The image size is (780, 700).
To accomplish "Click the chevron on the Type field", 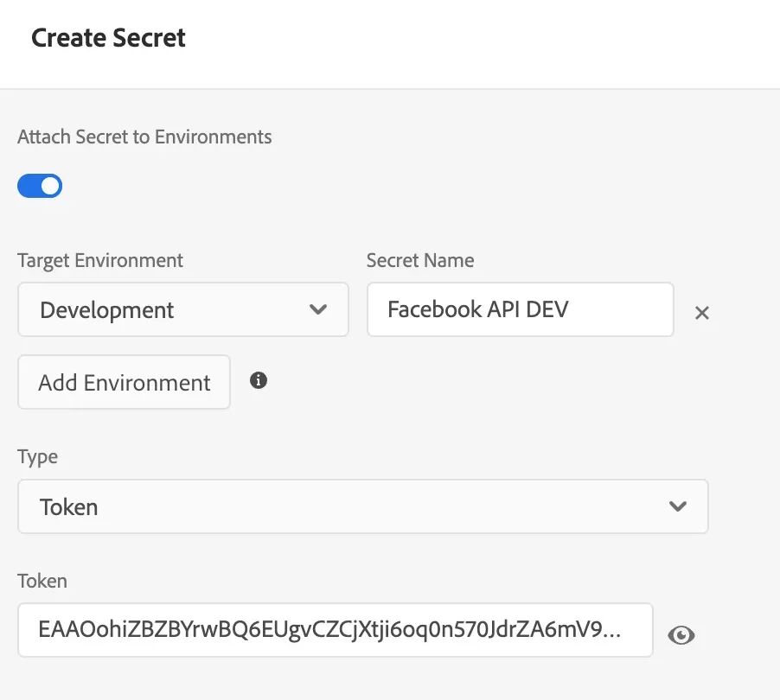I will point(678,506).
